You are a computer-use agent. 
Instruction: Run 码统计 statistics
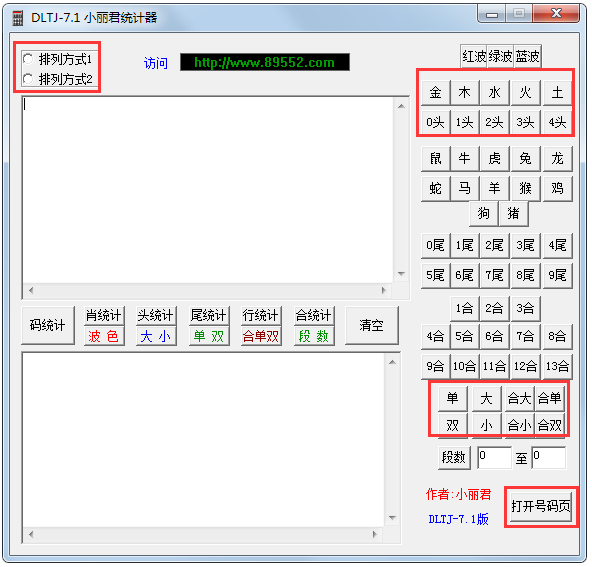click(x=48, y=325)
